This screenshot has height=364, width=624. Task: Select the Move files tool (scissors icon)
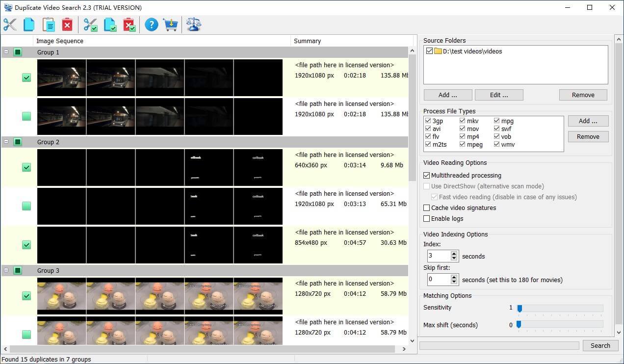tap(10, 24)
